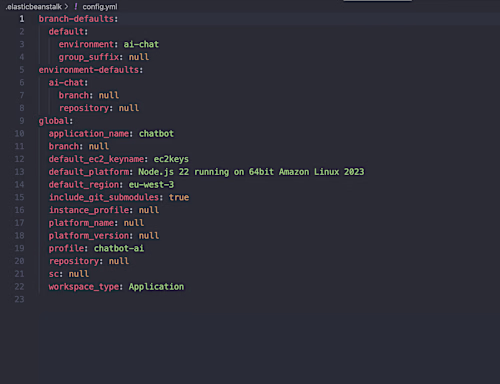Click the 'environment-defaults' key
Image resolution: width=500 pixels, height=384 pixels.
point(89,70)
